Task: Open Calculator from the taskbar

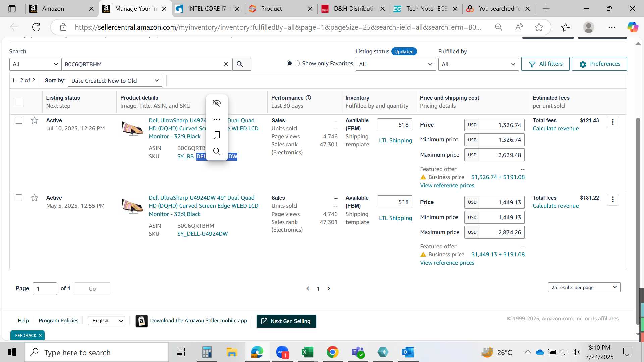Action: pos(207,352)
